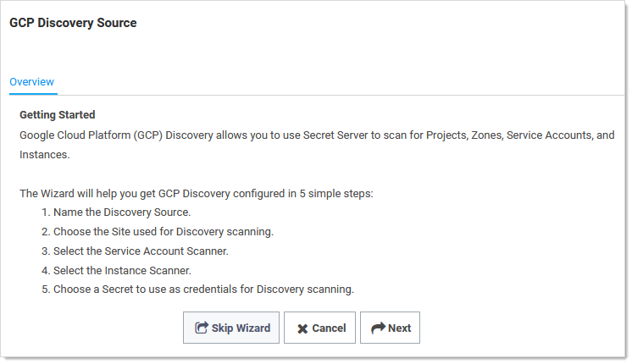Switch to the Overview tab
This screenshot has width=632, height=364.
point(32,82)
